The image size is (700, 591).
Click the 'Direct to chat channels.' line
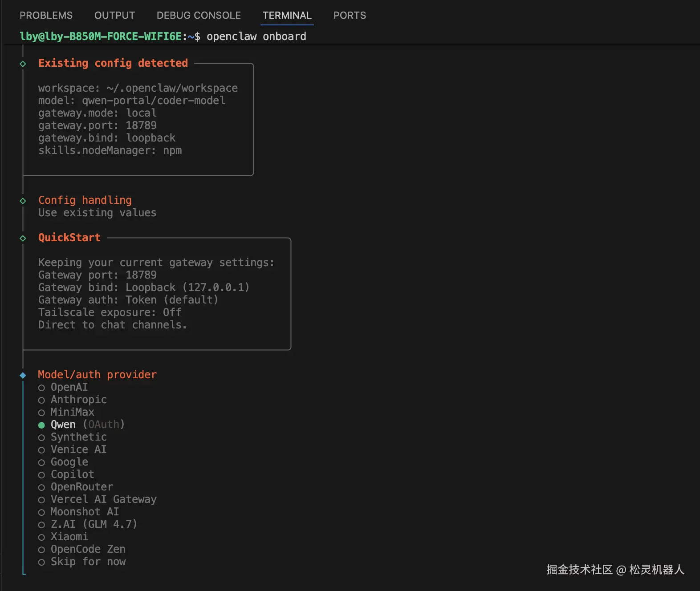113,325
